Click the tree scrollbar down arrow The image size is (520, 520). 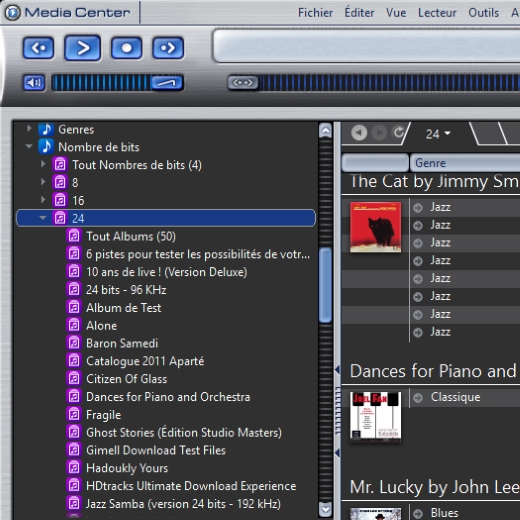coord(325,509)
